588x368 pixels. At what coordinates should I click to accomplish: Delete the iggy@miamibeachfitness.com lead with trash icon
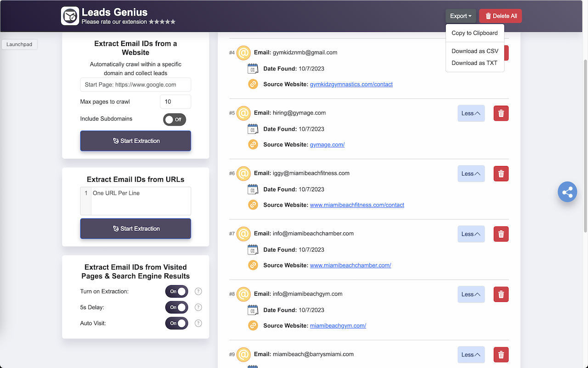point(501,173)
